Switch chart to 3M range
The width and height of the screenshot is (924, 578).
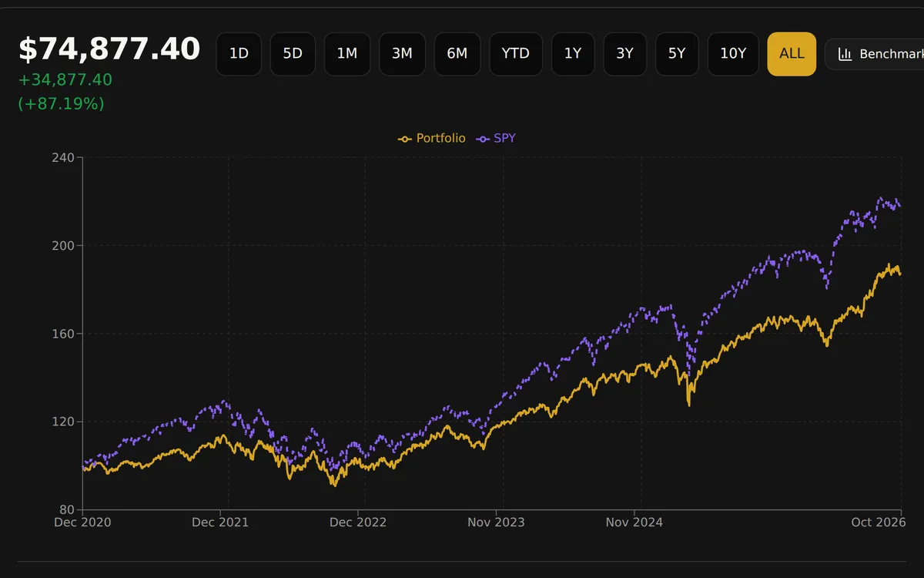tap(402, 54)
